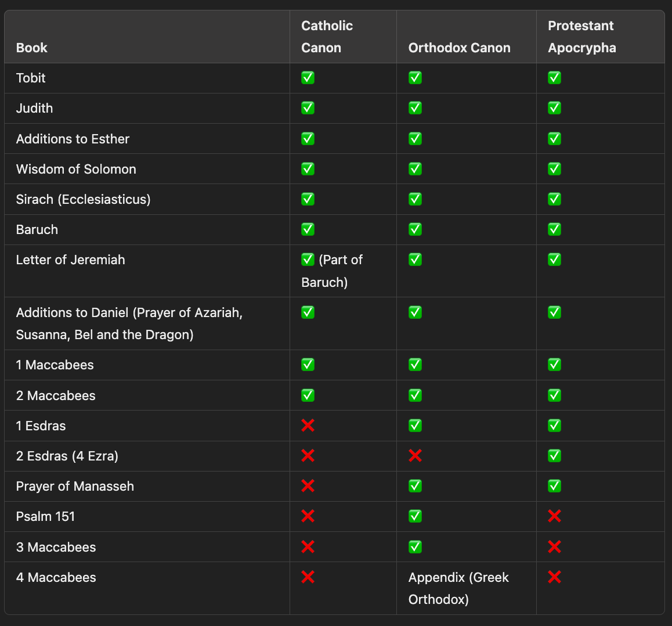This screenshot has width=672, height=626.
Task: Click Letter of Jeremiah Orthodox check mark
Action: pyautogui.click(x=415, y=260)
